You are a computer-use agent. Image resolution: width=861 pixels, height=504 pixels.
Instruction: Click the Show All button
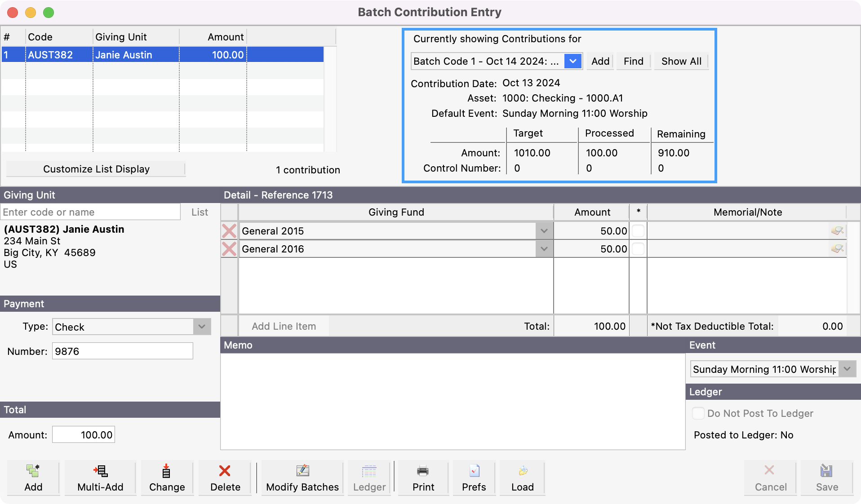(681, 61)
